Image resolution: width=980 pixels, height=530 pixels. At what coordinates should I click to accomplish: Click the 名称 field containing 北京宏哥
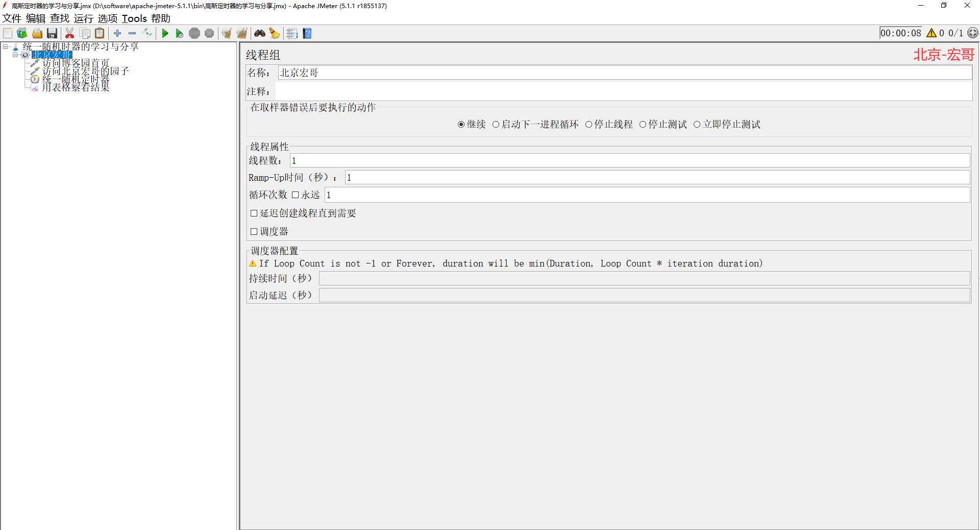[x=625, y=73]
